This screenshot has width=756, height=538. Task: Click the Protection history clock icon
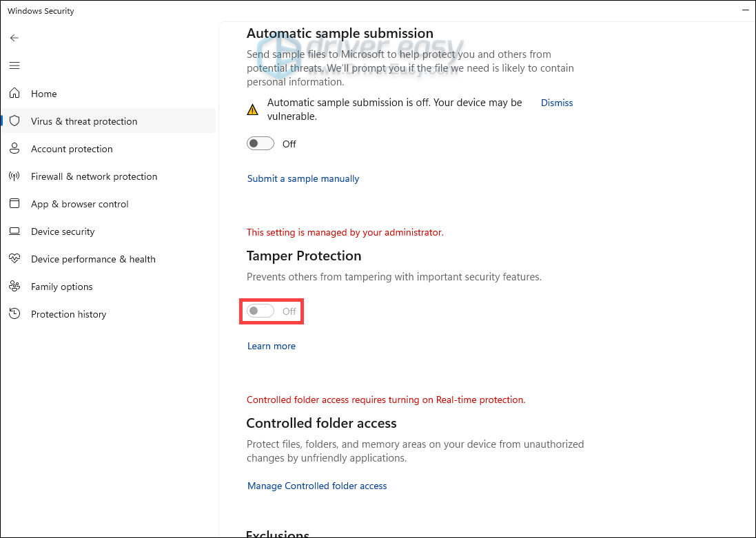click(14, 314)
